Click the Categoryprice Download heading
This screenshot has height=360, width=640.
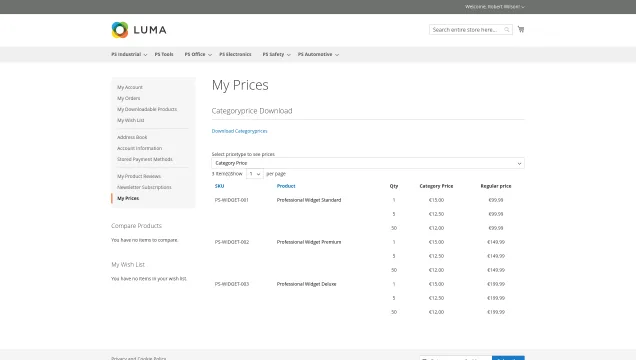coord(252,111)
